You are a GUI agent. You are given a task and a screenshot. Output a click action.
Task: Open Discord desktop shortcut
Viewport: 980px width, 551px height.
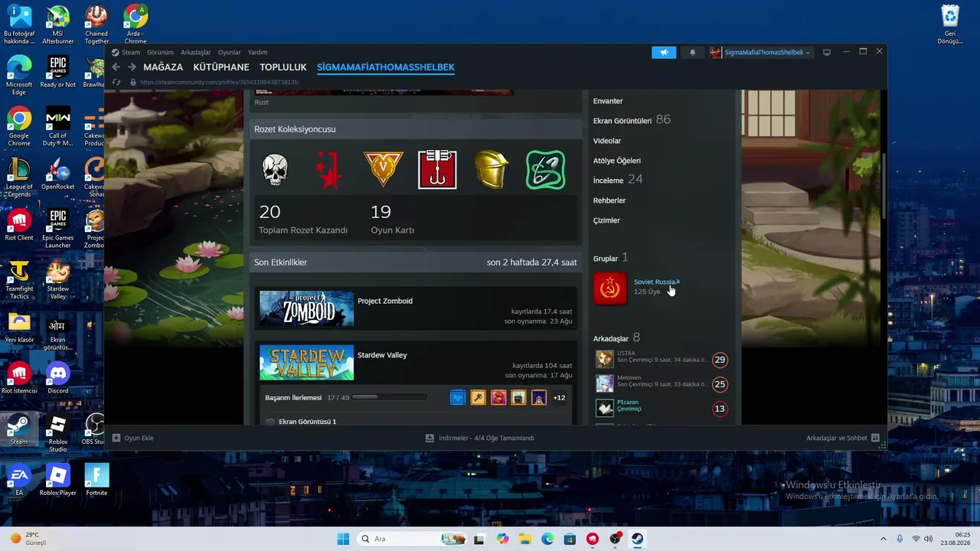58,379
